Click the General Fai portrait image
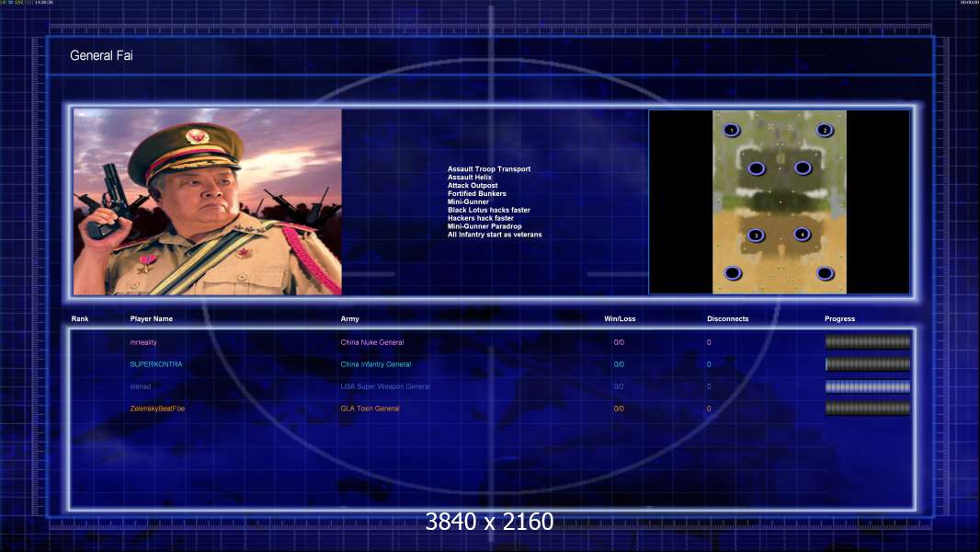The height and width of the screenshot is (552, 980). (208, 201)
